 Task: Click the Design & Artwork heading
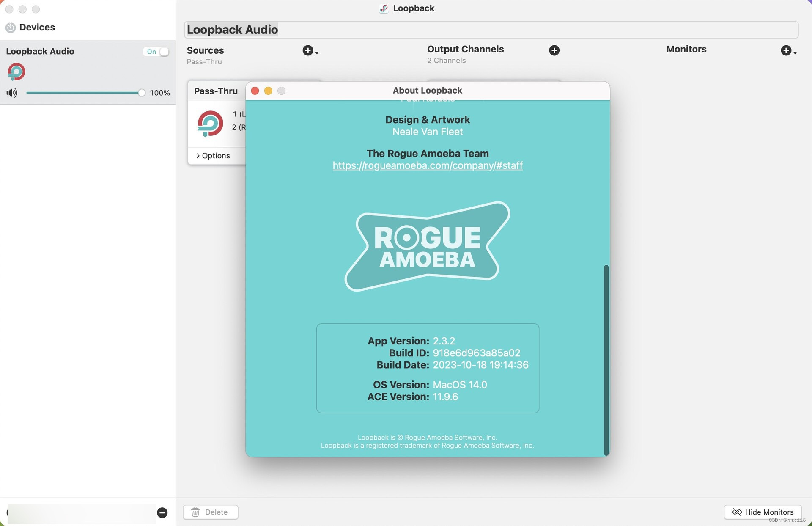coord(428,120)
